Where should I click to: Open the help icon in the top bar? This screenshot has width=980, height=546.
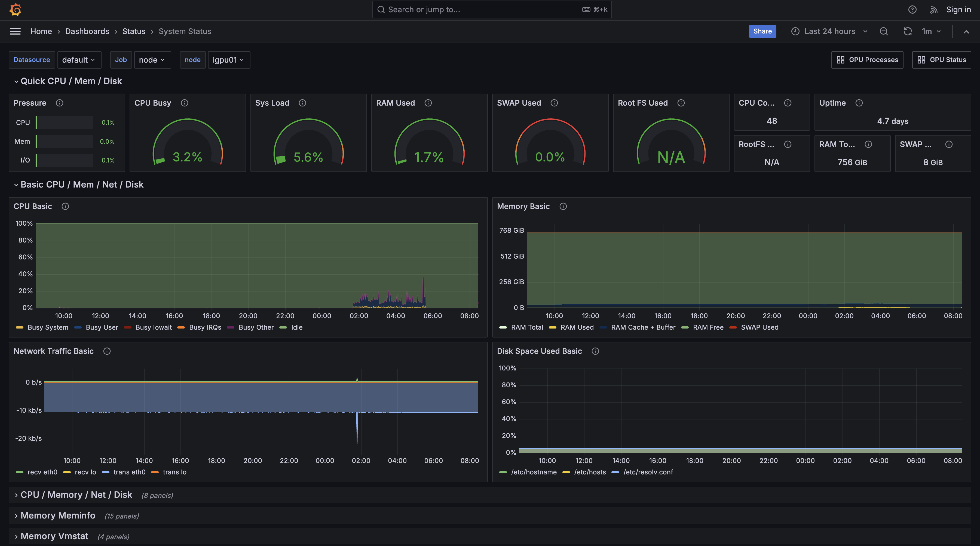pos(912,10)
